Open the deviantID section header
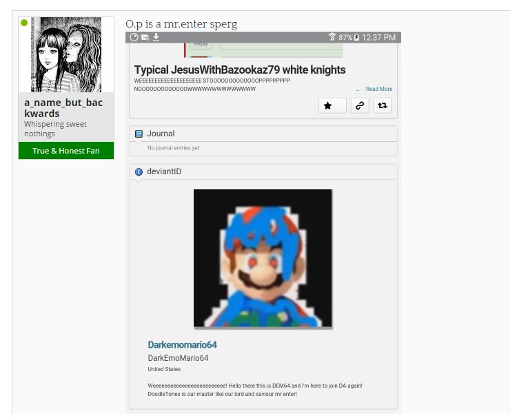The width and height of the screenshot is (517, 420). point(164,171)
